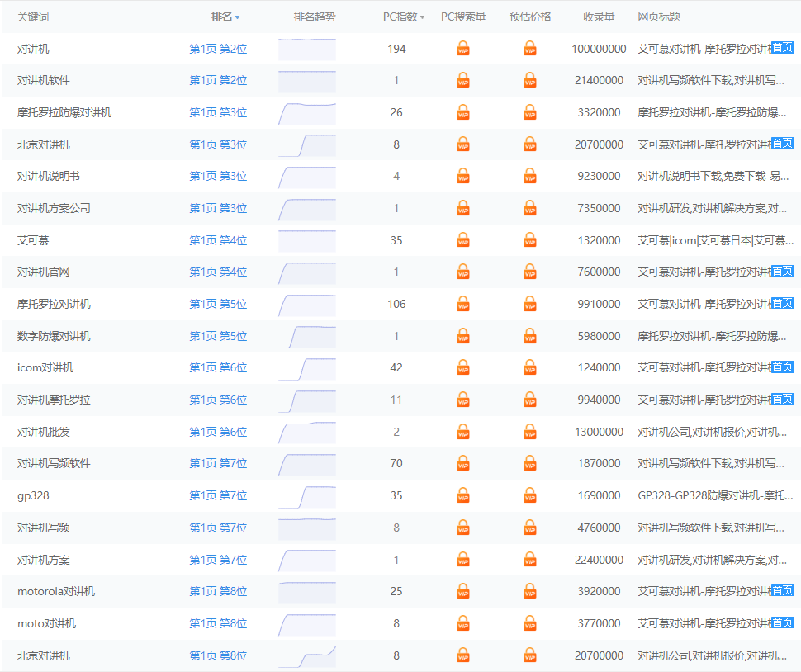Click the 收录量 column header
The height and width of the screenshot is (672, 801).
pos(599,17)
